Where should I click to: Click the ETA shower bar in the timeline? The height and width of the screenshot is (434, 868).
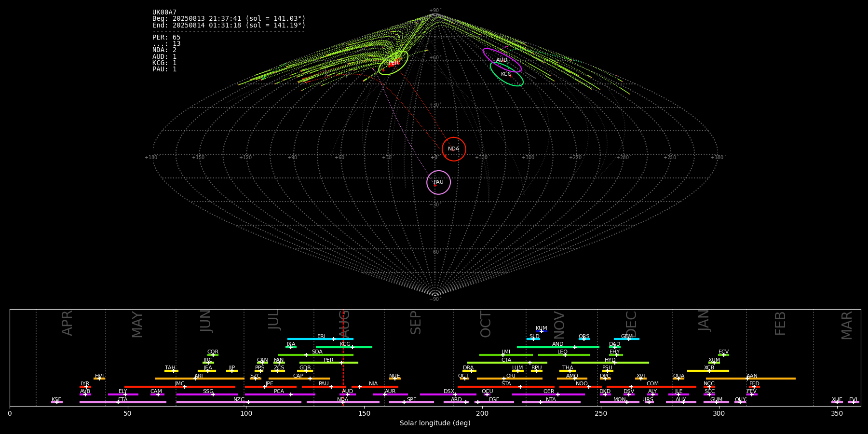pyautogui.click(x=123, y=402)
